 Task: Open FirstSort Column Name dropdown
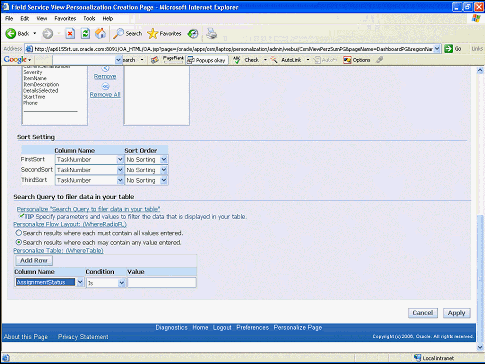click(90, 160)
